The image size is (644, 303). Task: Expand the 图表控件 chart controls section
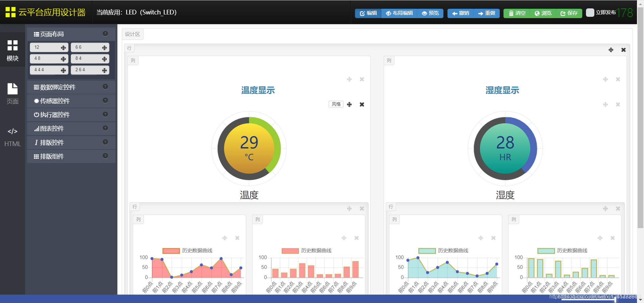click(71, 128)
